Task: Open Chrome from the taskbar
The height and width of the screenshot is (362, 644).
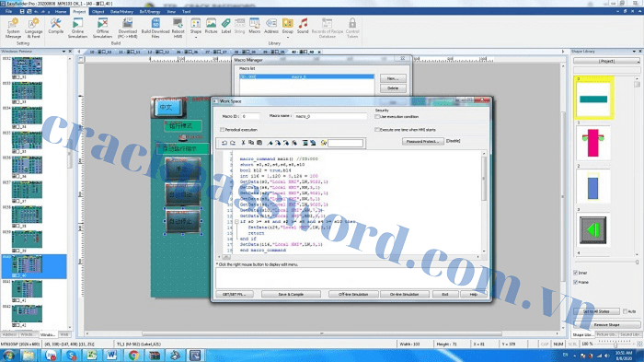Action: coord(133,355)
